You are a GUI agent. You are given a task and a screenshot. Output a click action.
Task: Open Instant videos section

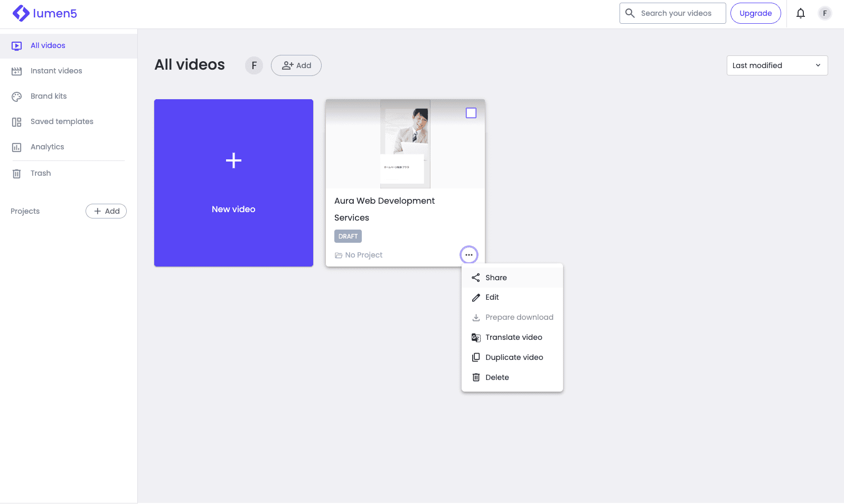(x=56, y=71)
